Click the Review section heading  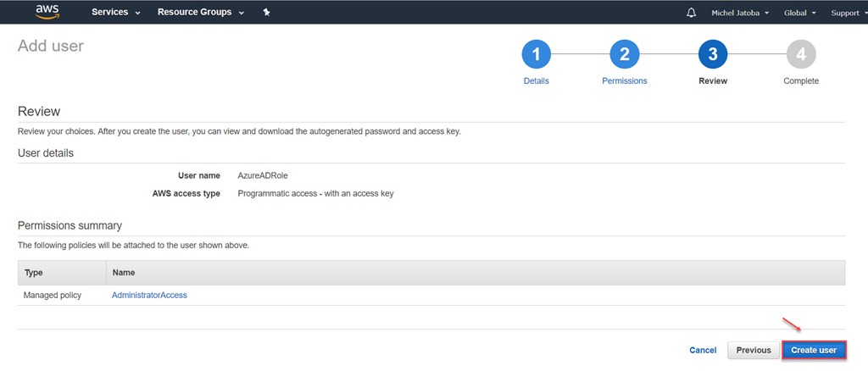click(39, 112)
